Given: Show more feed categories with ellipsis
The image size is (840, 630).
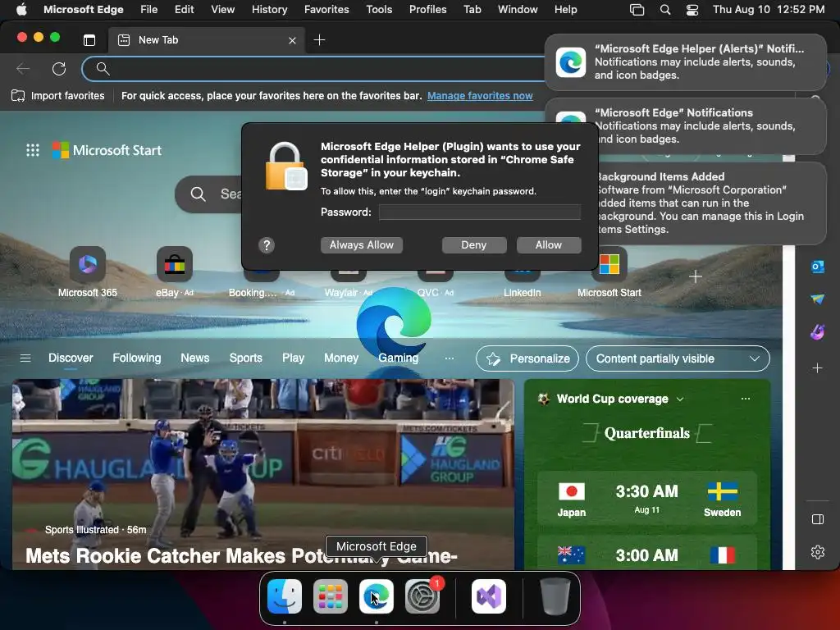Looking at the screenshot, I should coord(450,358).
